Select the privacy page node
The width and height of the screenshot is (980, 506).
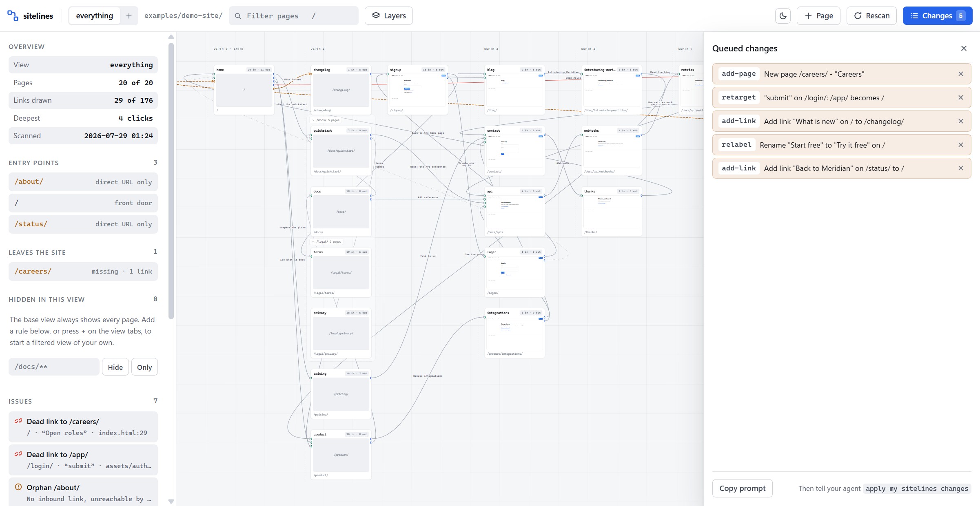click(341, 333)
